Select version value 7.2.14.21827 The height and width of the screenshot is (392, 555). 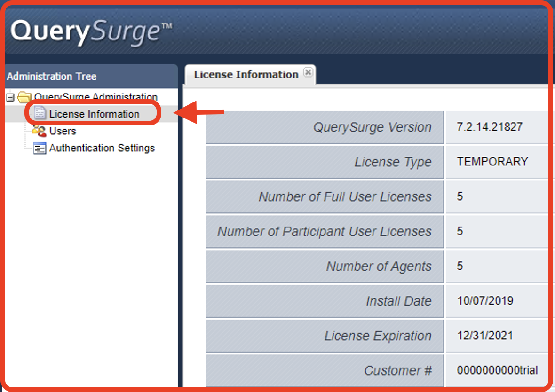click(490, 126)
